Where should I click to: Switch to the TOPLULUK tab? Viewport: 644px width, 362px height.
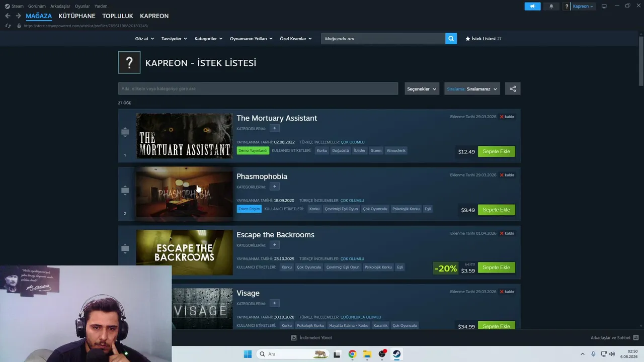click(118, 16)
